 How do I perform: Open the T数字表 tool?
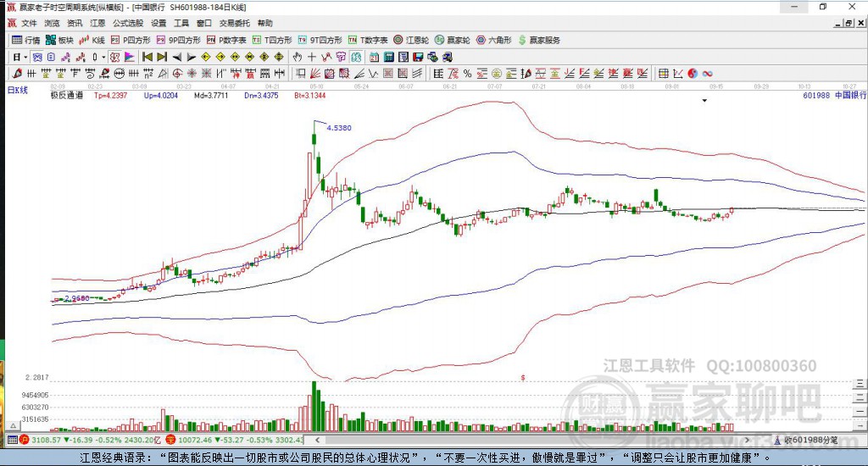click(x=368, y=40)
